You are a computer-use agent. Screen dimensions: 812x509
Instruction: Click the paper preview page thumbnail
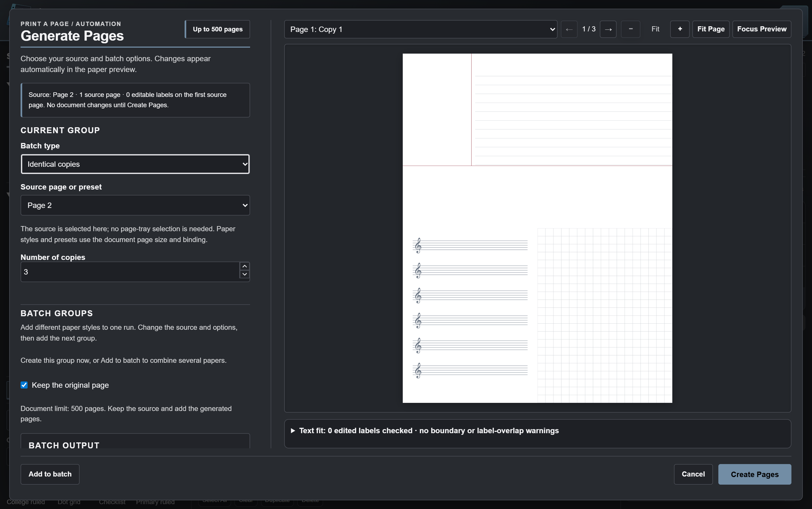click(x=537, y=228)
